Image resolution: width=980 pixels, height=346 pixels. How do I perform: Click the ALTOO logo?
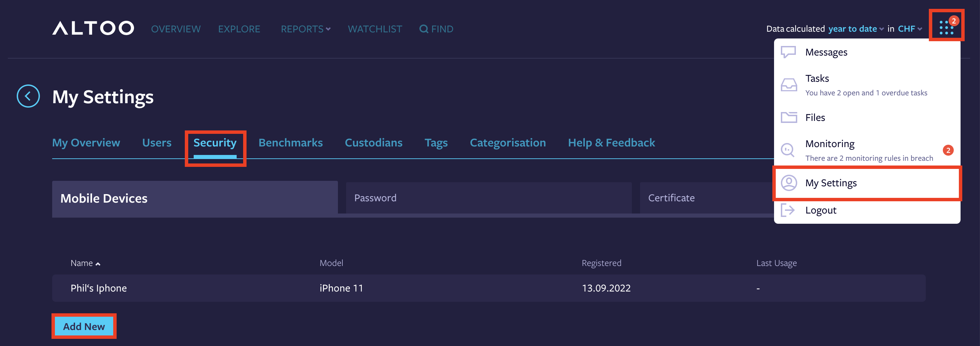pos(93,29)
